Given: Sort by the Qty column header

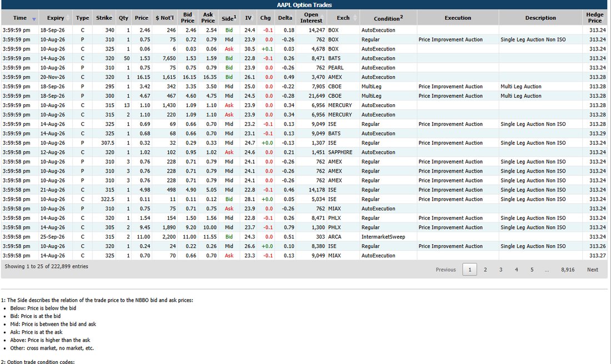Looking at the screenshot, I should 123,18.
